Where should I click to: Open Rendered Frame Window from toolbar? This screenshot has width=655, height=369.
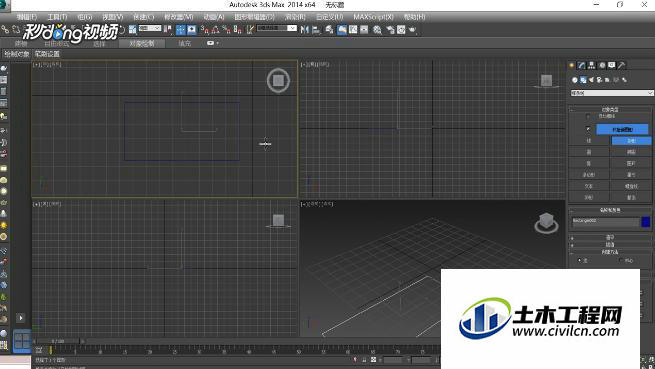401,29
